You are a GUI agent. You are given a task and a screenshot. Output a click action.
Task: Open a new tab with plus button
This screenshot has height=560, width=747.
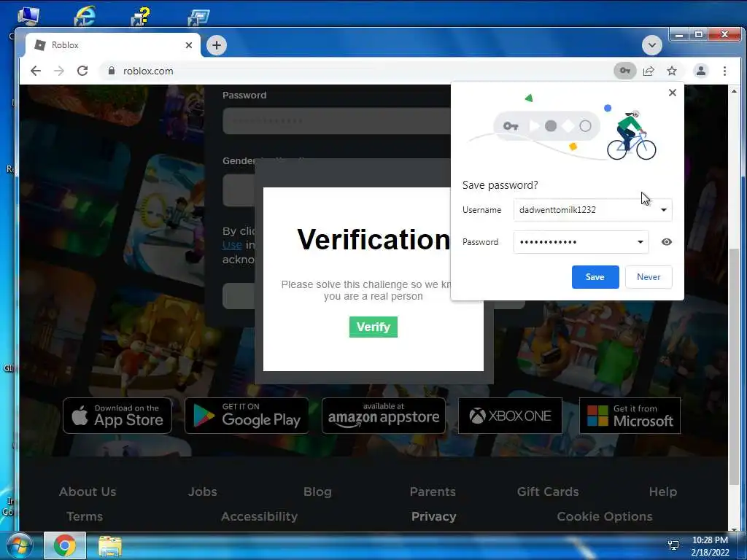coord(217,45)
